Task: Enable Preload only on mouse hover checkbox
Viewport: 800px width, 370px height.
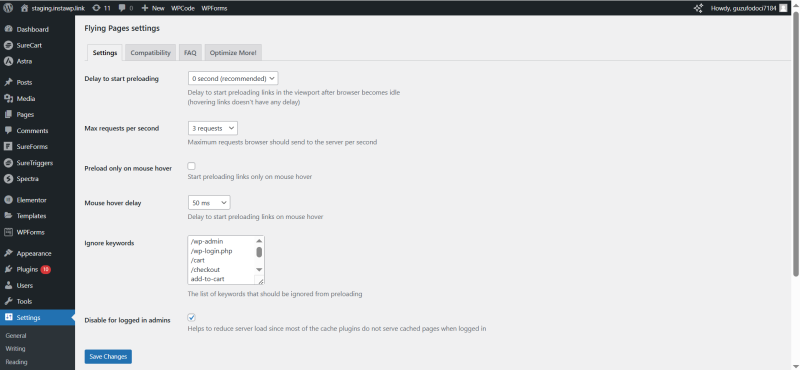Action: tap(192, 166)
